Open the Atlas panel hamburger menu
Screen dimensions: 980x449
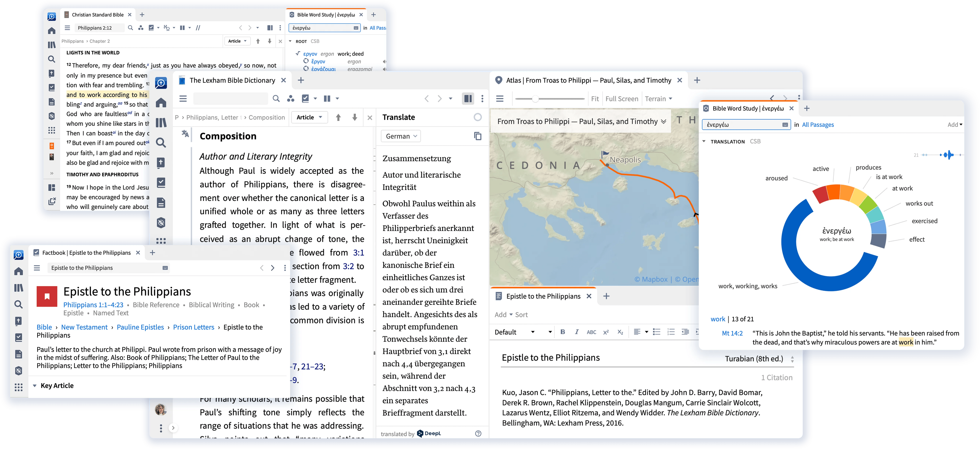tap(500, 99)
